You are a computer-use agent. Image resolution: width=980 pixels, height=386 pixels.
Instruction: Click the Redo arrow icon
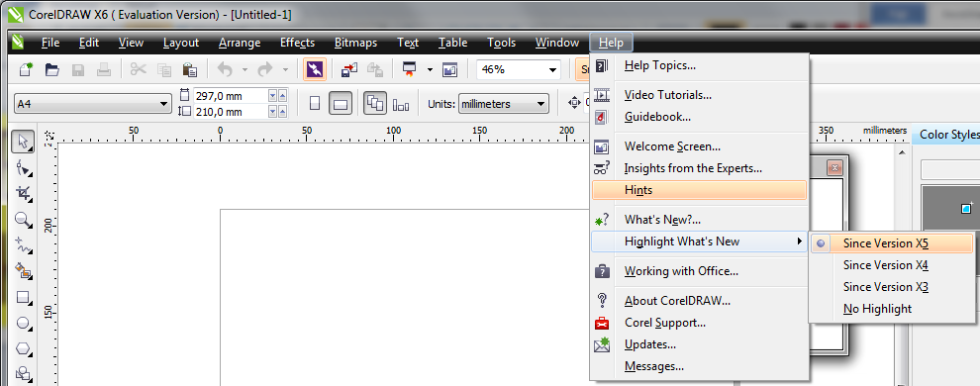(x=265, y=70)
